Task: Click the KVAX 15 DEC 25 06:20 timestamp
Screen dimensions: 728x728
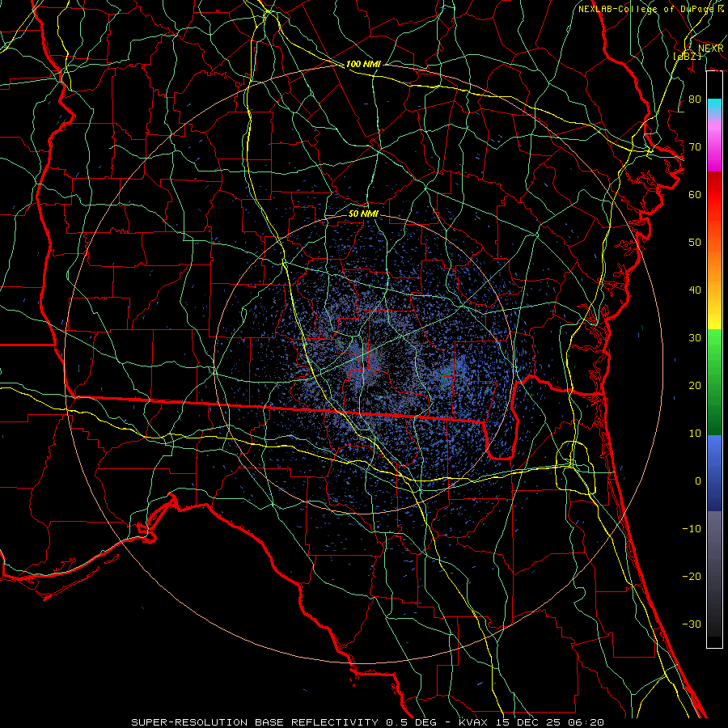Action: tap(531, 722)
